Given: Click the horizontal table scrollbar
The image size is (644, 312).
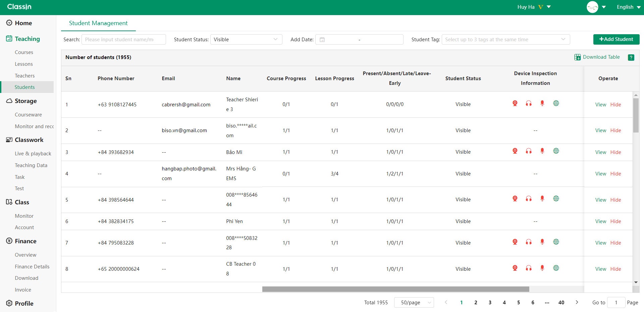Looking at the screenshot, I should coord(395,289).
